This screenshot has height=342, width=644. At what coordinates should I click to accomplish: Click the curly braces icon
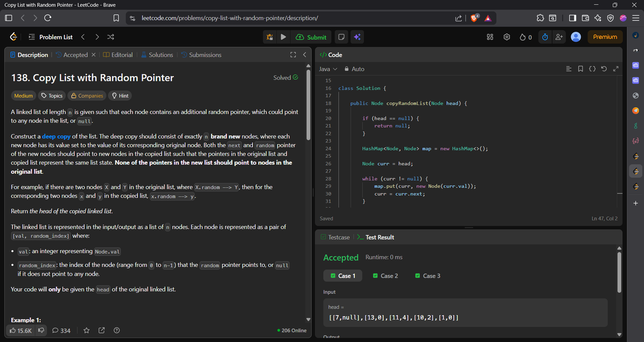pyautogui.click(x=592, y=69)
